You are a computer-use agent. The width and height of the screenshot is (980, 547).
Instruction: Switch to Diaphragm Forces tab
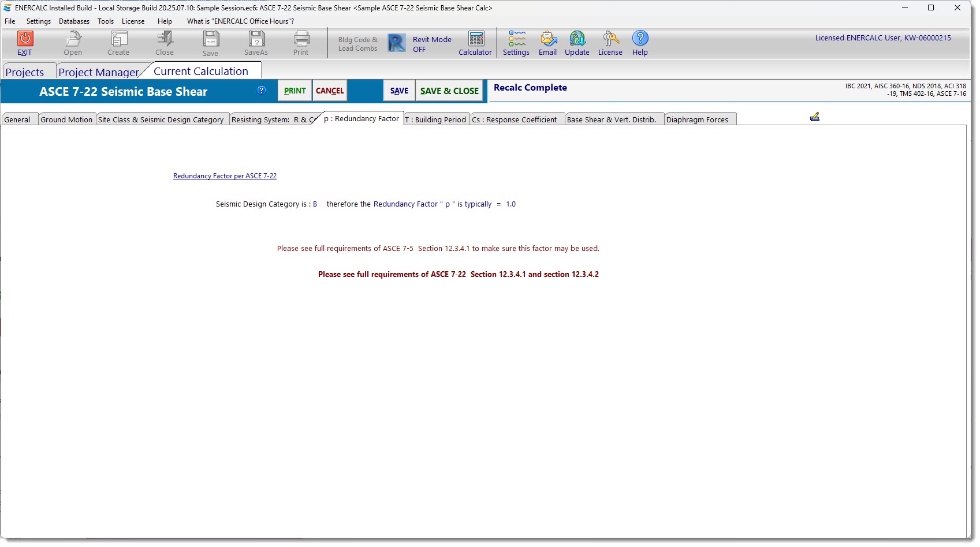[x=697, y=119]
